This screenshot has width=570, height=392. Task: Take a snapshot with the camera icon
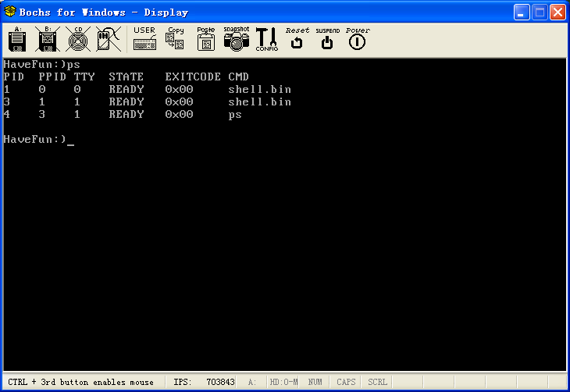coord(237,38)
